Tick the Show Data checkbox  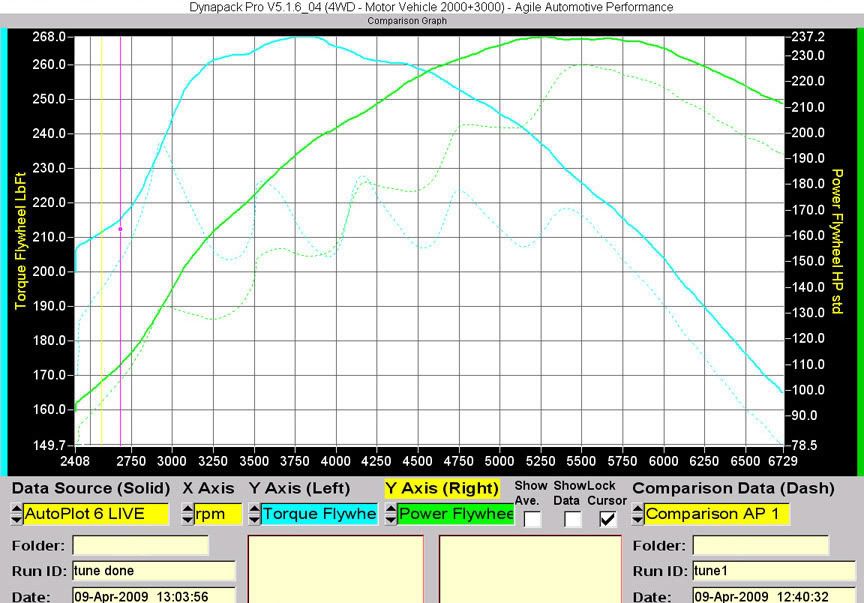click(573, 519)
